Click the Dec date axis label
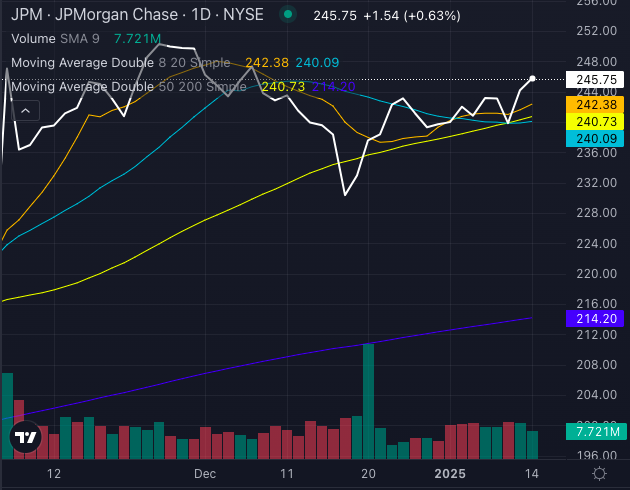Viewport: 630px width, 490px height. (x=205, y=474)
